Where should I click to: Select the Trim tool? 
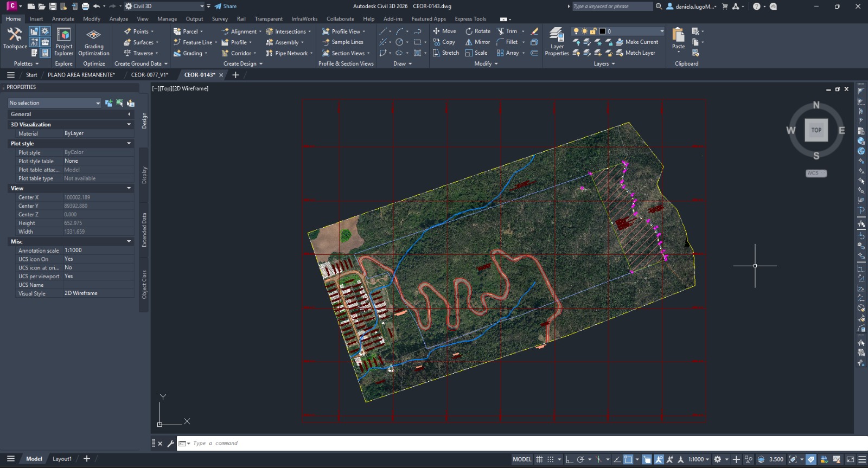[507, 31]
